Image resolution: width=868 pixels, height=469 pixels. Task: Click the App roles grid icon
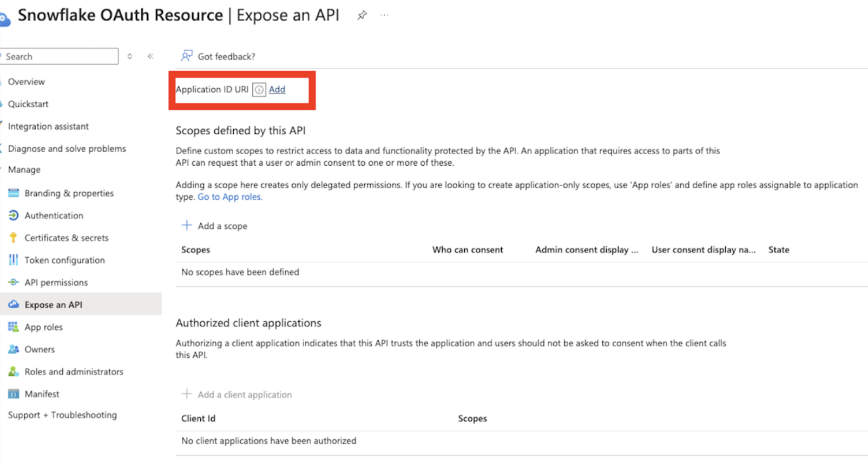(14, 327)
